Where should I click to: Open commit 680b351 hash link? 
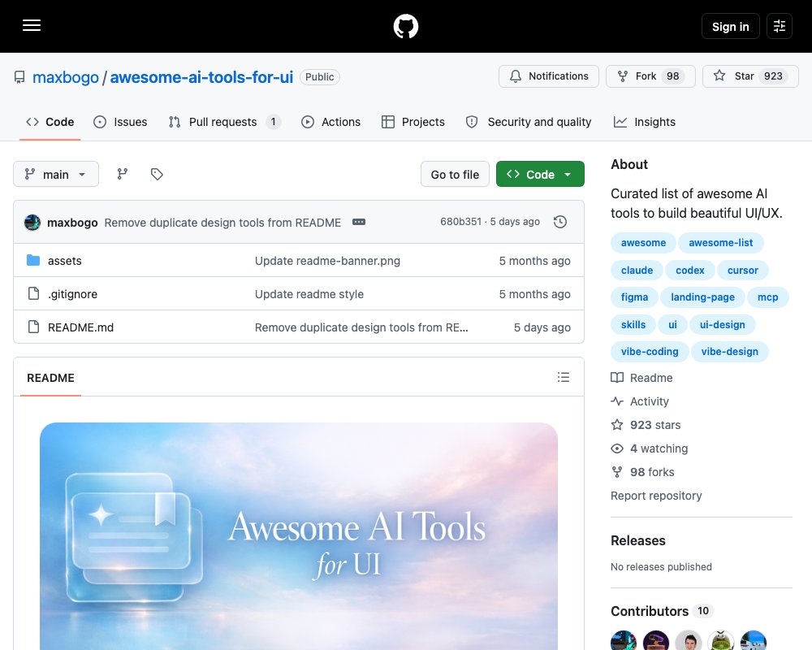tap(461, 221)
